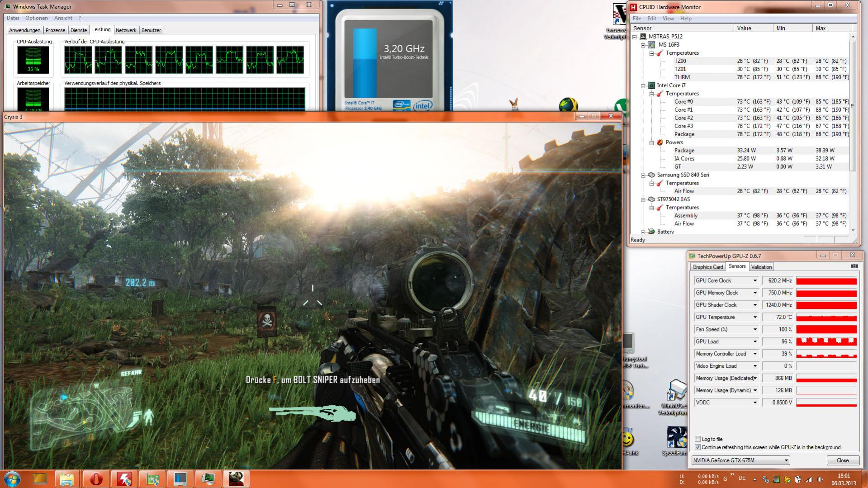Viewport: 868px width, 488px height.
Task: Collapse the Samsung SSD 840 node
Action: click(643, 175)
